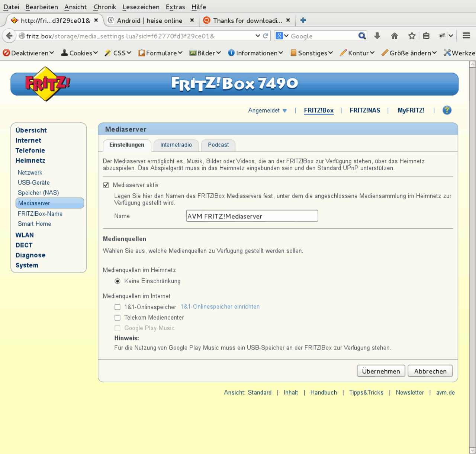The image size is (476, 454).
Task: Switch to the Internetradio tab
Action: [176, 145]
